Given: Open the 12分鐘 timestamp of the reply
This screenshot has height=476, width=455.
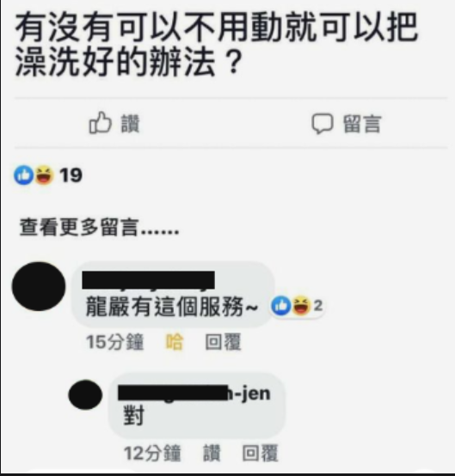Looking at the screenshot, I should (x=152, y=454).
